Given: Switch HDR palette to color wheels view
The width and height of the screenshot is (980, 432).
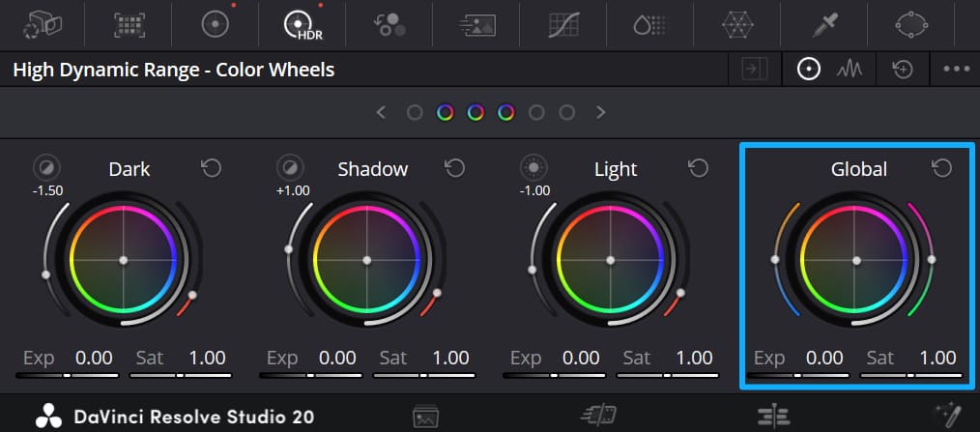Looking at the screenshot, I should tap(808, 70).
